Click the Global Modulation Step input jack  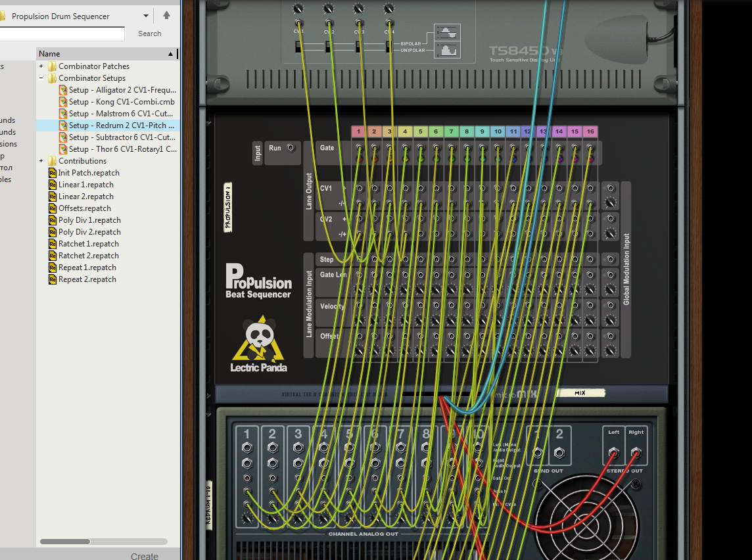tap(611, 260)
